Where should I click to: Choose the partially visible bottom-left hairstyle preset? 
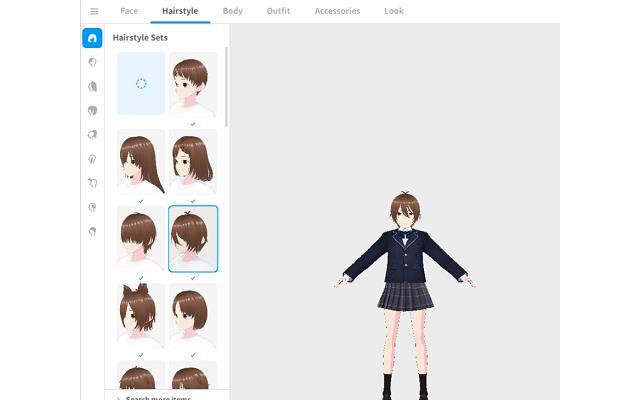pos(141,375)
